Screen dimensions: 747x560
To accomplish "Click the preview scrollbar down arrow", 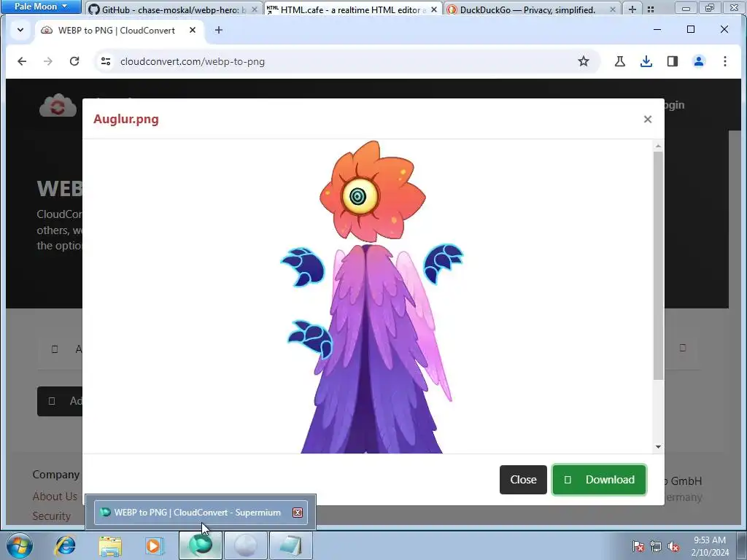I will click(659, 447).
